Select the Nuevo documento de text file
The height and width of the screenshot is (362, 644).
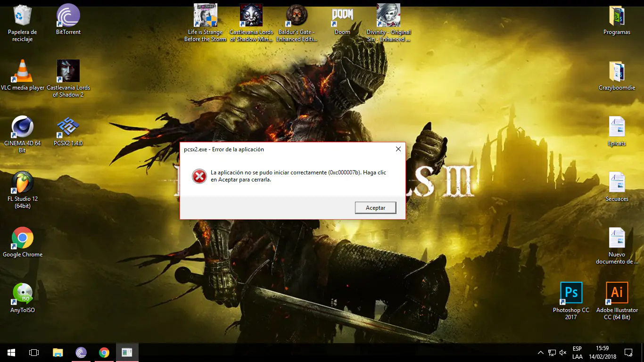click(x=617, y=246)
